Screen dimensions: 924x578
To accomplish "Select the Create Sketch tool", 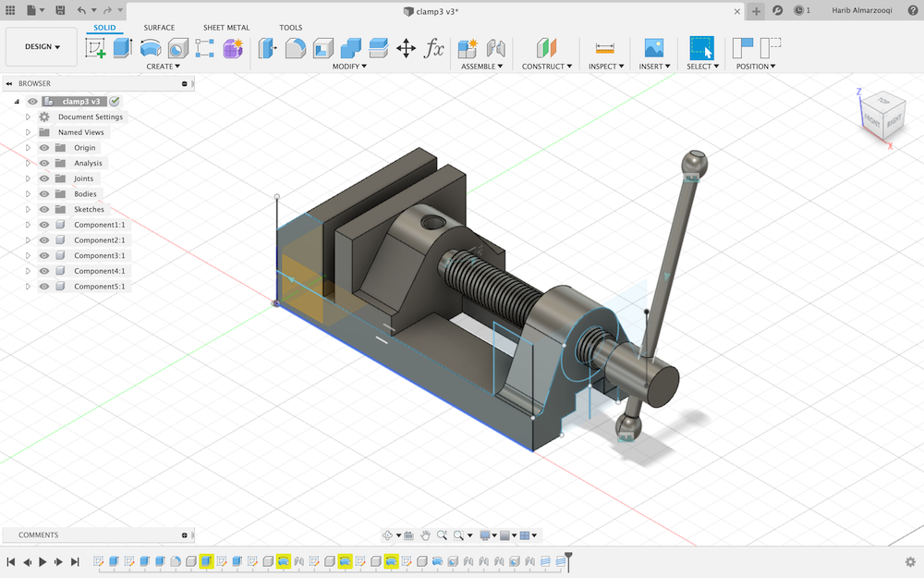I will point(95,48).
